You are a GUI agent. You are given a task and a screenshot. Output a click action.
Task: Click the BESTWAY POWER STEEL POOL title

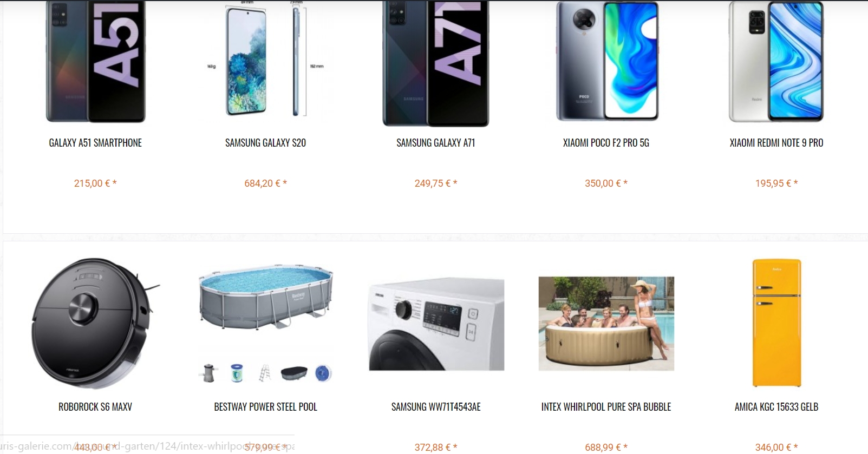(x=265, y=407)
